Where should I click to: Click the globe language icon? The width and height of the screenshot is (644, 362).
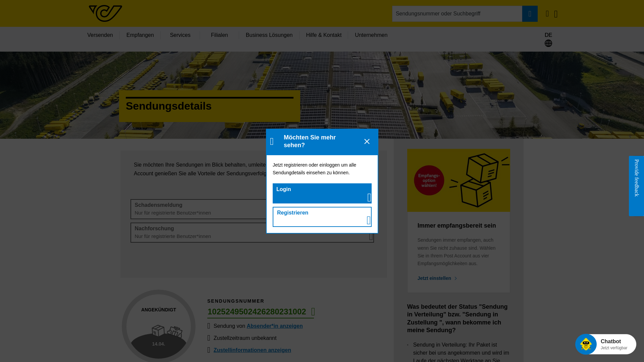[548, 43]
